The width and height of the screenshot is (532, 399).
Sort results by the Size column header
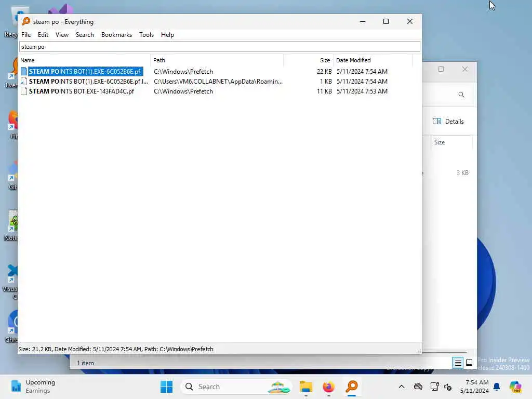[x=309, y=60]
